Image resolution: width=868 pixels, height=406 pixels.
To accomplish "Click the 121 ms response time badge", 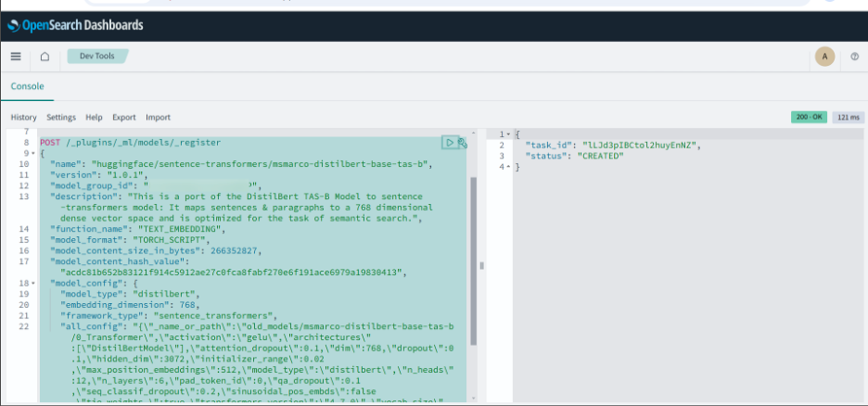I will click(849, 118).
